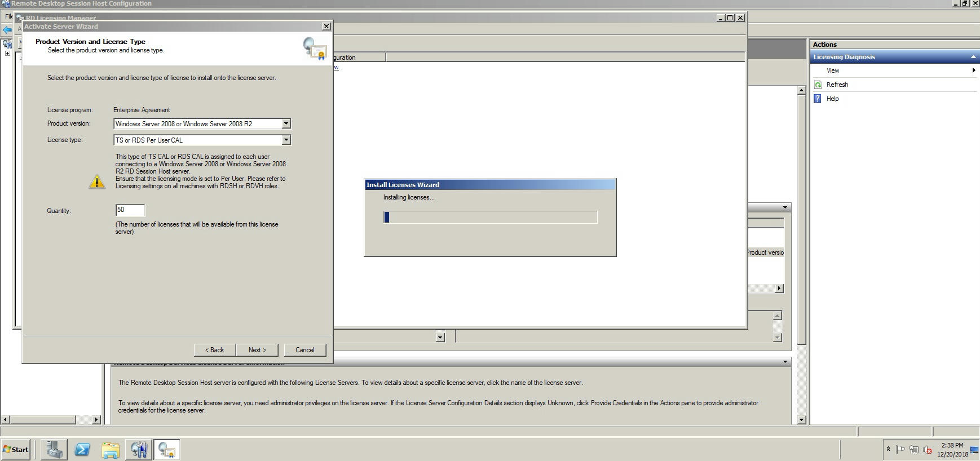Open the Action Center flag icon

tap(900, 450)
